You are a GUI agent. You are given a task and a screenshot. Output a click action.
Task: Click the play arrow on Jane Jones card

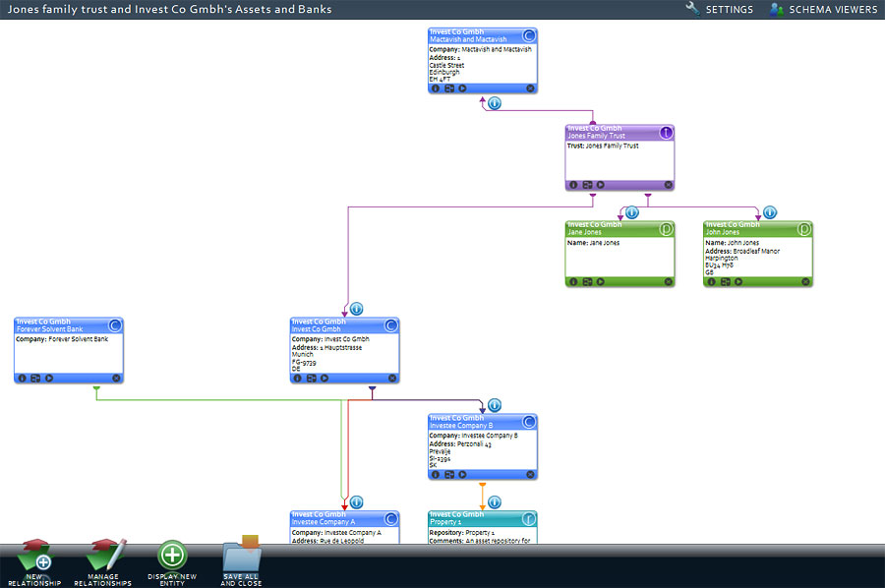600,281
